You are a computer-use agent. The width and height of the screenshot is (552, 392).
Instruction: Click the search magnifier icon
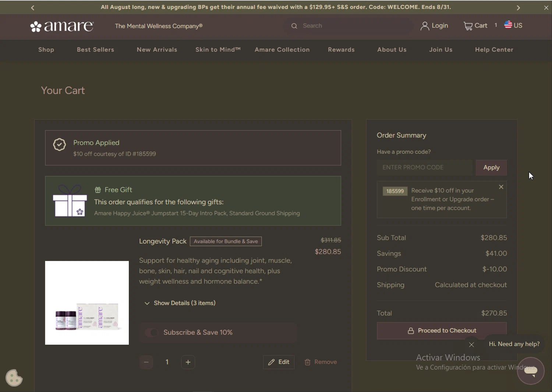click(294, 26)
